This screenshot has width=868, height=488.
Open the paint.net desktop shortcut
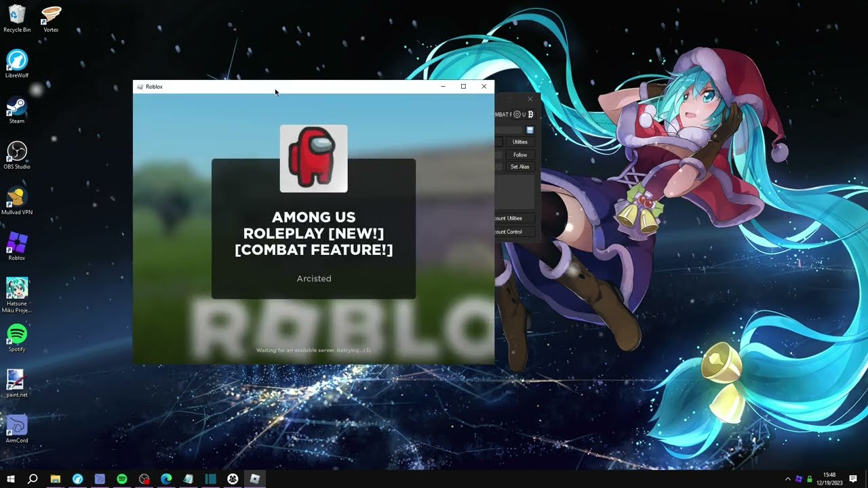pyautogui.click(x=16, y=383)
